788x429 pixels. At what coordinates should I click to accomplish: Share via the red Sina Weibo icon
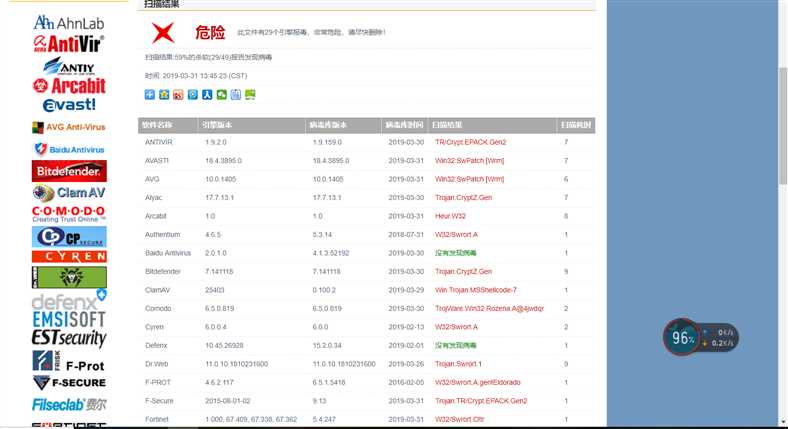tap(178, 94)
